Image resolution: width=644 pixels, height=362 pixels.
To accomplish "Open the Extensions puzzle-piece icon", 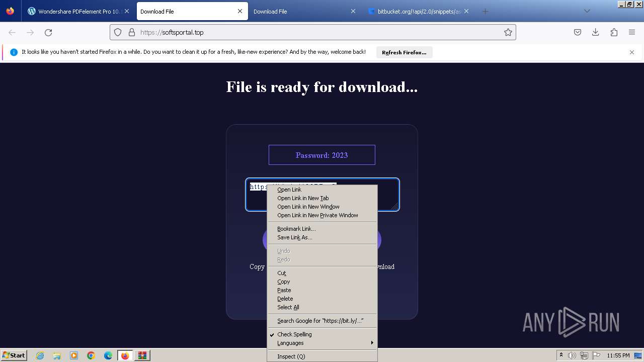I will [x=614, y=32].
